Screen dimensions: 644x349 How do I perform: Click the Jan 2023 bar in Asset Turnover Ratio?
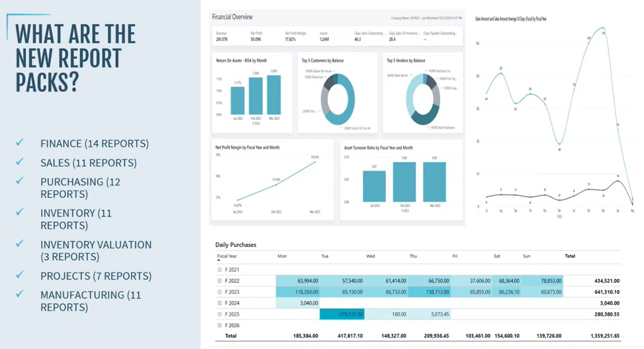(374, 186)
